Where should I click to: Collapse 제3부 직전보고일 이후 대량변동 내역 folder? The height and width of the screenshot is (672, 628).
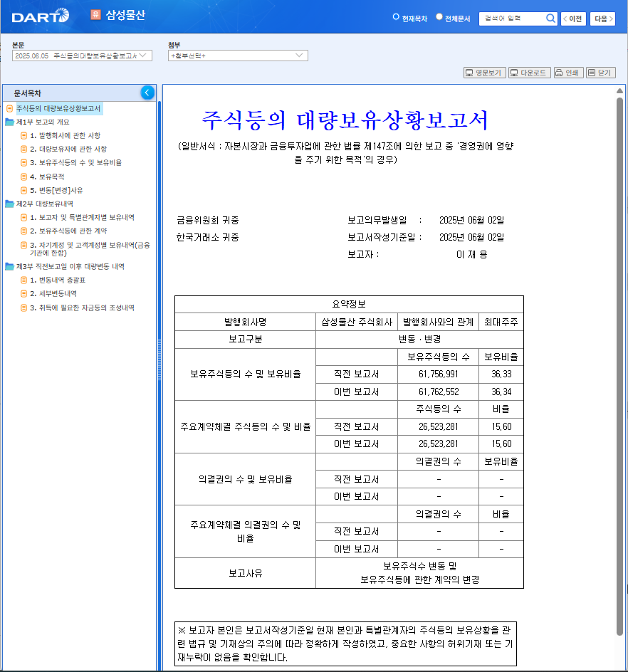click(x=9, y=266)
